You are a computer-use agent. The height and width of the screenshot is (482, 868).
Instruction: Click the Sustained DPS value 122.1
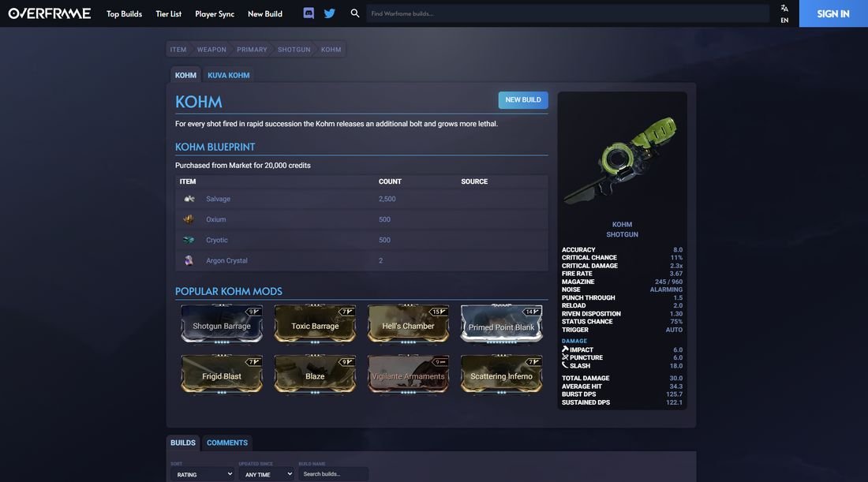pos(674,402)
